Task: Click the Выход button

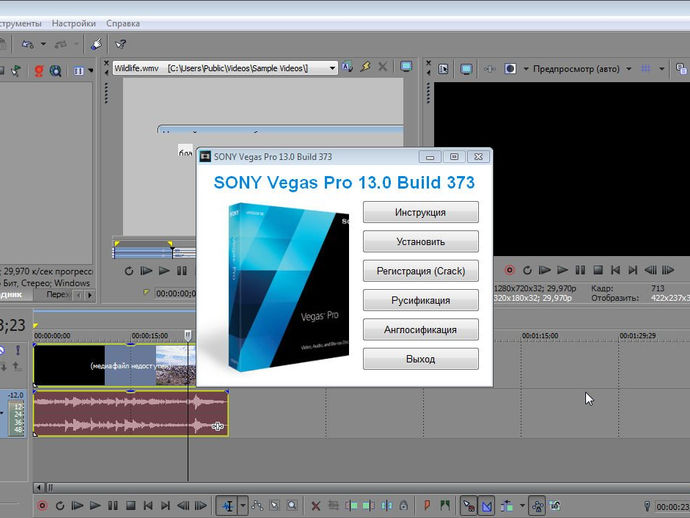Action: [420, 359]
